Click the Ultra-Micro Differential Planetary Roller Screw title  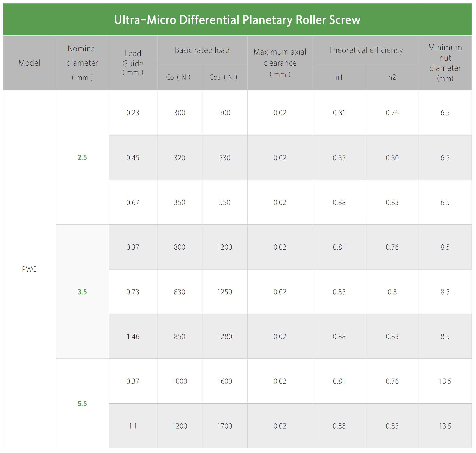237,20
